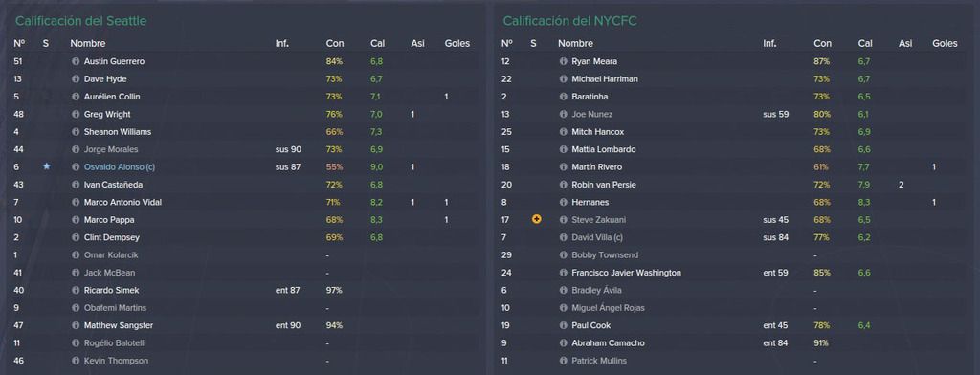Image resolution: width=980 pixels, height=375 pixels.
Task: Select Francisco Javier Washington name
Action: coord(626,274)
